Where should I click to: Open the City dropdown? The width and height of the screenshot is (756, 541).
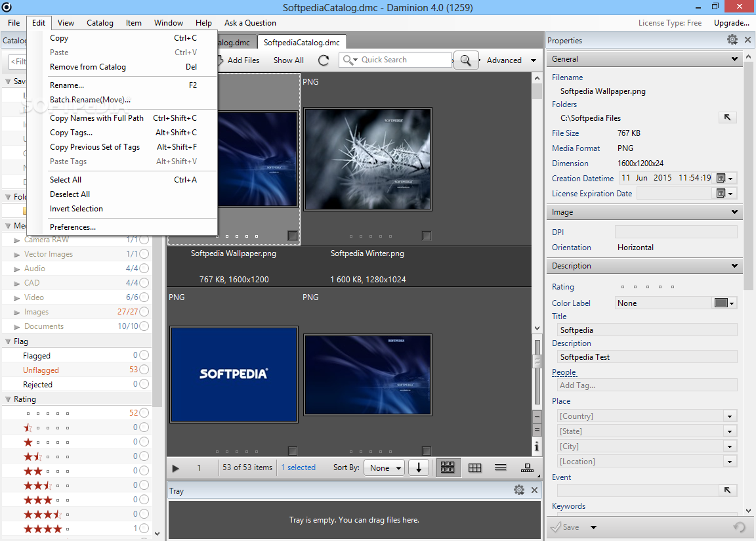(730, 446)
